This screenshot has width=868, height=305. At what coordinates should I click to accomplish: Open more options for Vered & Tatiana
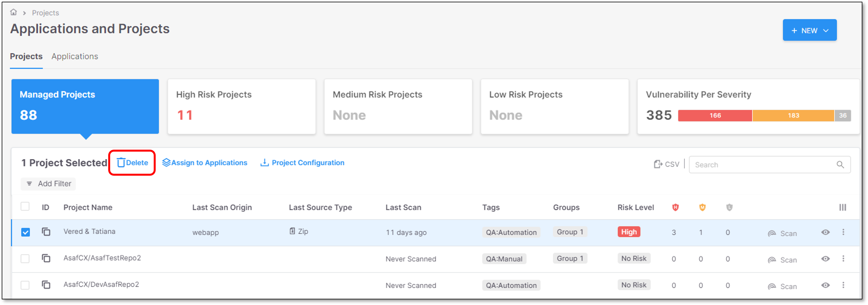point(843,232)
